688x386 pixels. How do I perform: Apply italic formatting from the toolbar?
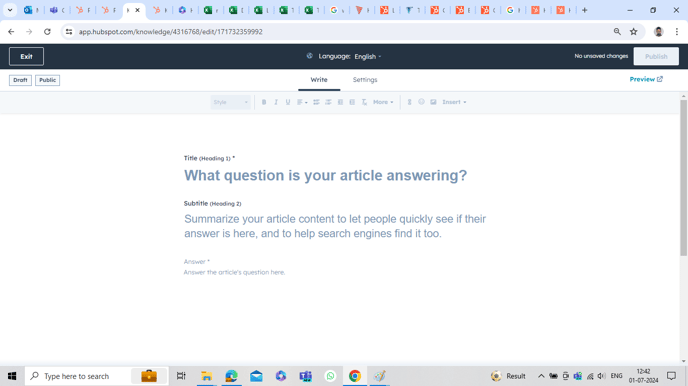point(276,102)
